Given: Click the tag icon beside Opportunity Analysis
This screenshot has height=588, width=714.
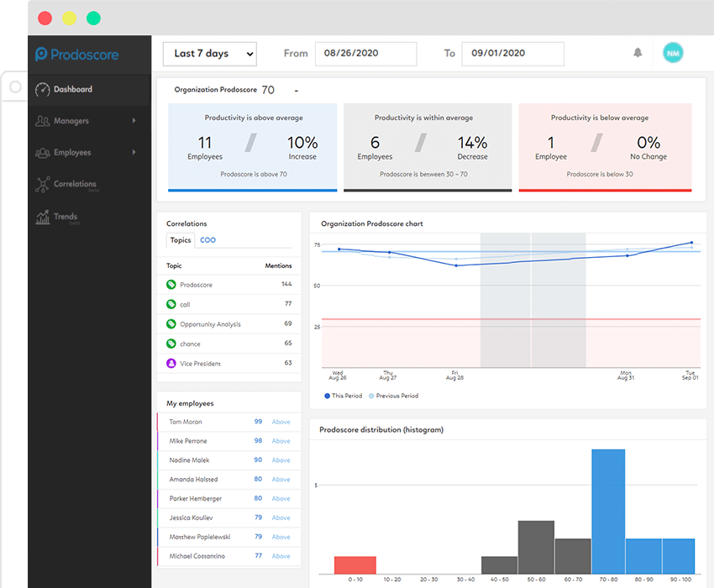Looking at the screenshot, I should [171, 324].
